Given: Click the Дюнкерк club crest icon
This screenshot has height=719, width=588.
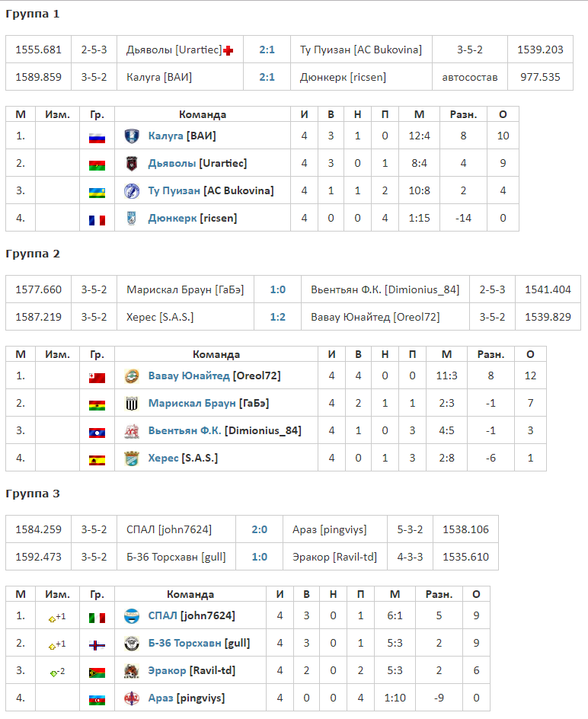Looking at the screenshot, I should (x=132, y=219).
